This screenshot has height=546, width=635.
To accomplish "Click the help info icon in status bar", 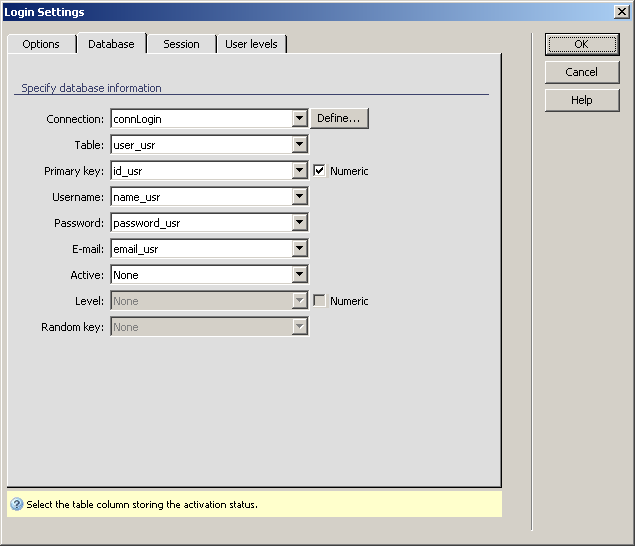I will pos(17,505).
